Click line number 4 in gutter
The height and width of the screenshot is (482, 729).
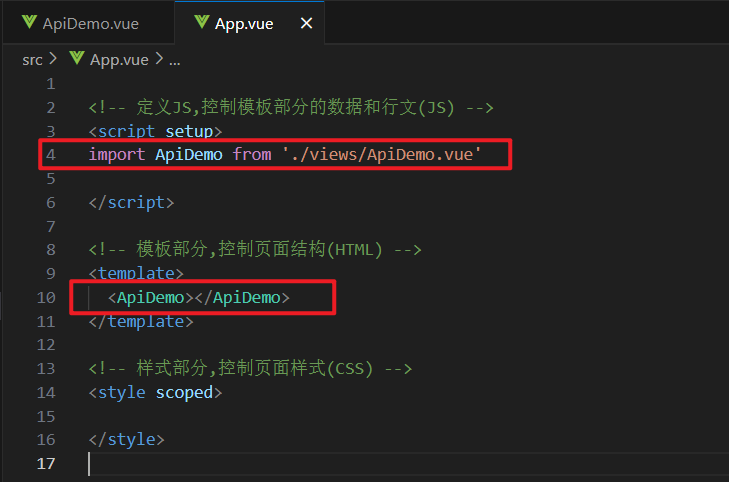[x=51, y=155]
